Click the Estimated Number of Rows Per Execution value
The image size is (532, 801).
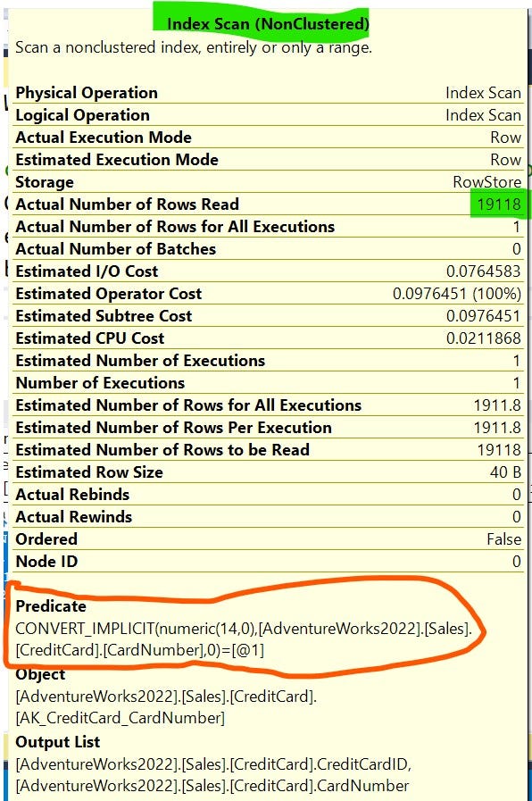497,428
